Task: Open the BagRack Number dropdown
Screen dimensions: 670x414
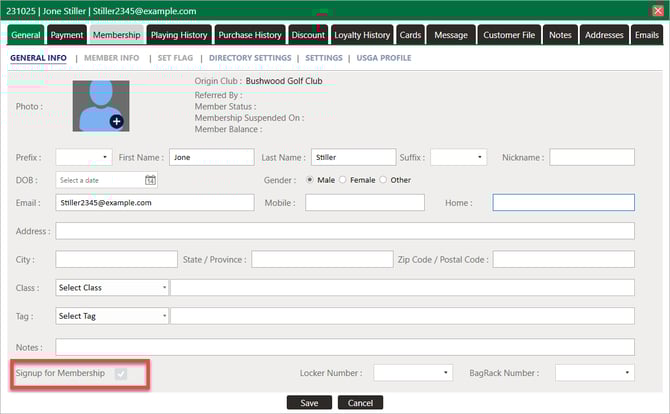Action: pos(594,373)
